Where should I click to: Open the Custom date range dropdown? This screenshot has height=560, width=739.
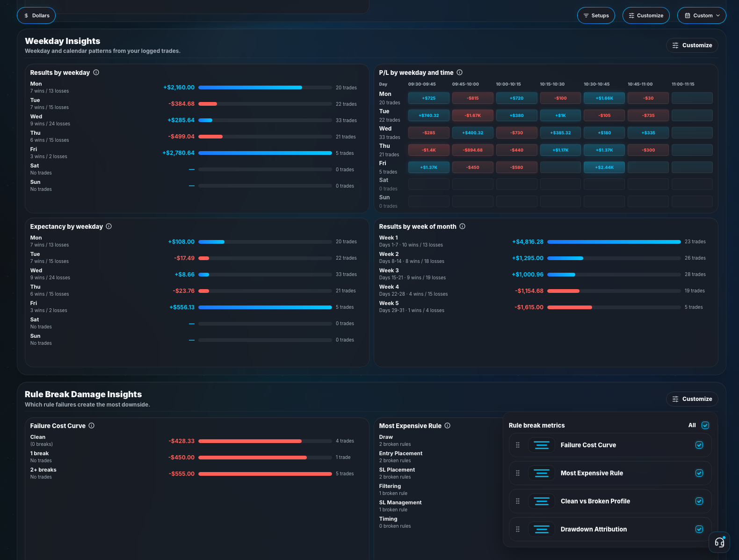[702, 15]
